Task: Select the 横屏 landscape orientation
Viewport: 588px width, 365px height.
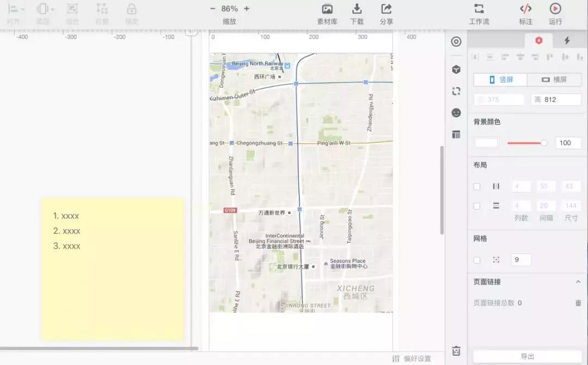Action: click(554, 79)
